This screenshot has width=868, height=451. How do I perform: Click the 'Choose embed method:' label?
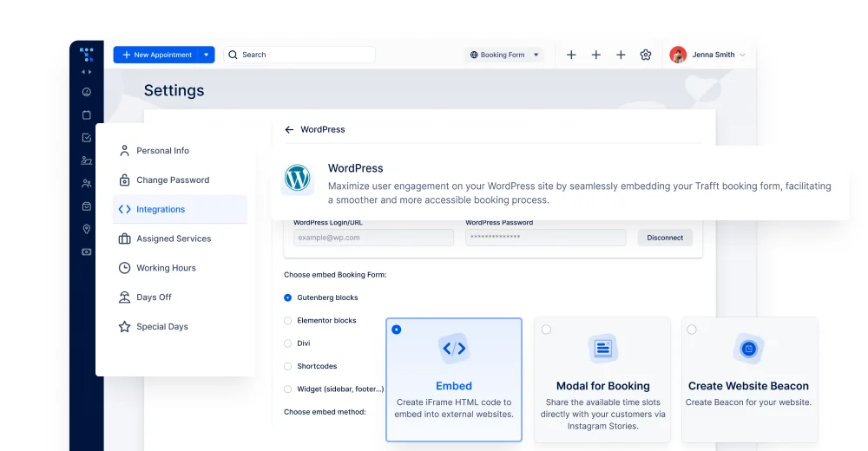[325, 412]
